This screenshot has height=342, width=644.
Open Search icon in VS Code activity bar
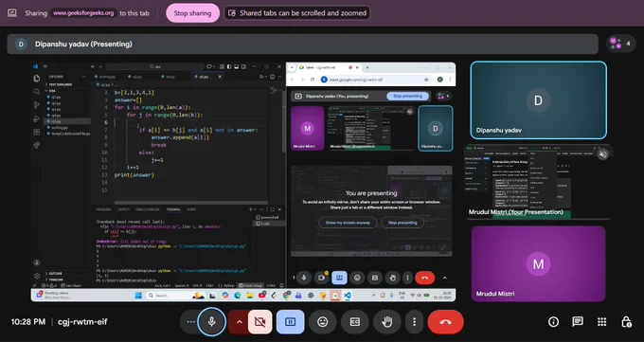pyautogui.click(x=37, y=92)
